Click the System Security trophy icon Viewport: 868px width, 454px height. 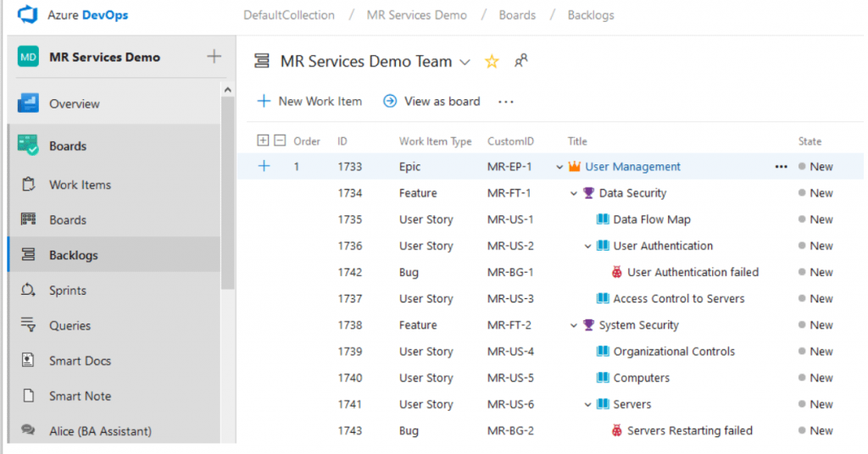tap(588, 324)
